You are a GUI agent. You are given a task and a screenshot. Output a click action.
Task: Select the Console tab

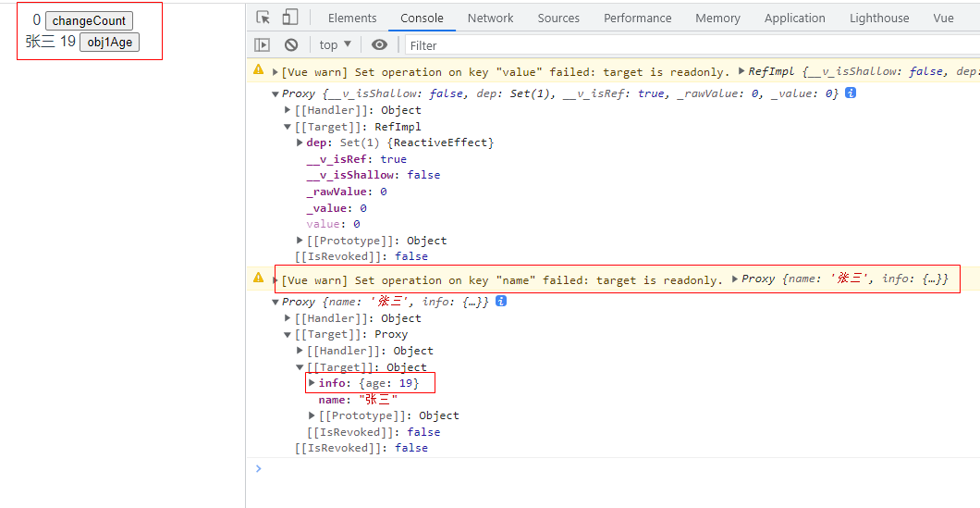422,19
